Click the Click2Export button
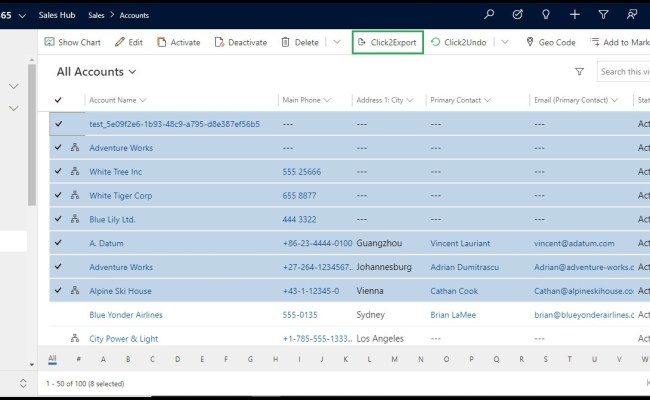Image resolution: width=650 pixels, height=400 pixels. coord(388,42)
